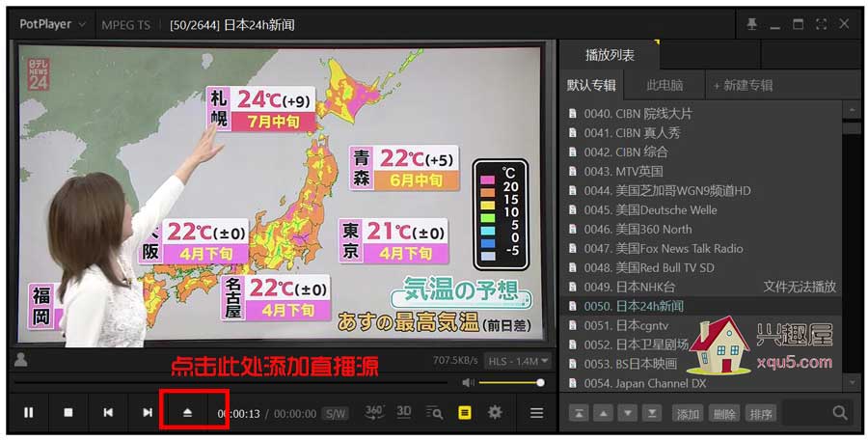Screen dimensions: 868x441
Task: Move selected item to playlist top
Action: click(579, 413)
